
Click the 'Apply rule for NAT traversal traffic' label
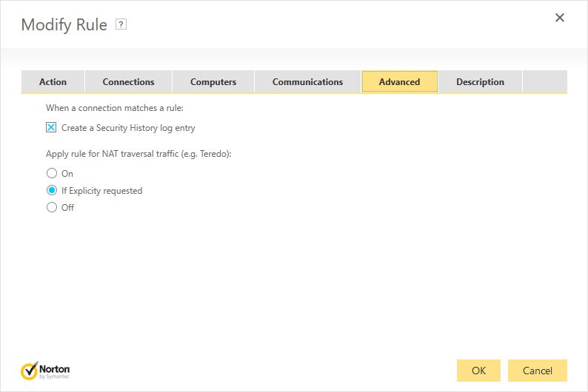(138, 154)
